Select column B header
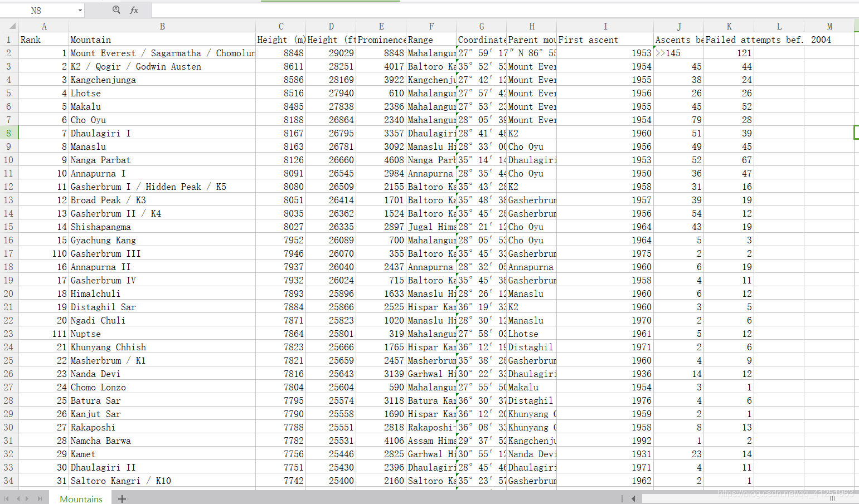Image resolution: width=859 pixels, height=504 pixels. pos(162,26)
